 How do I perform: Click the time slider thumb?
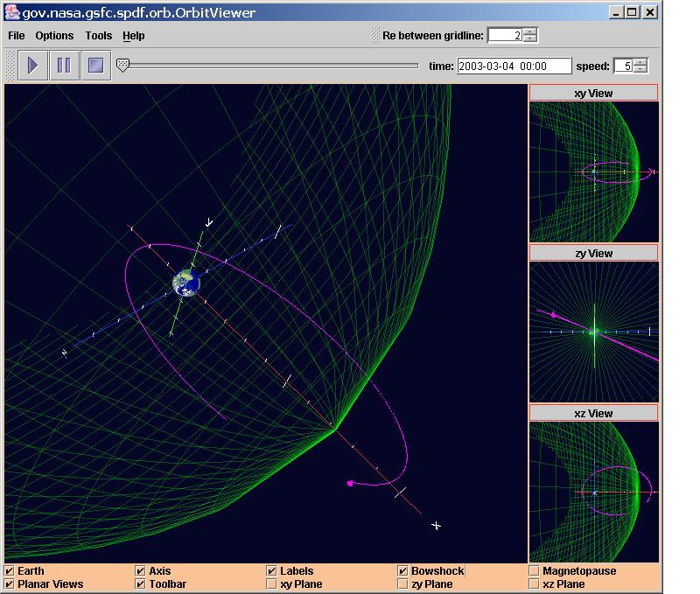pos(122,65)
